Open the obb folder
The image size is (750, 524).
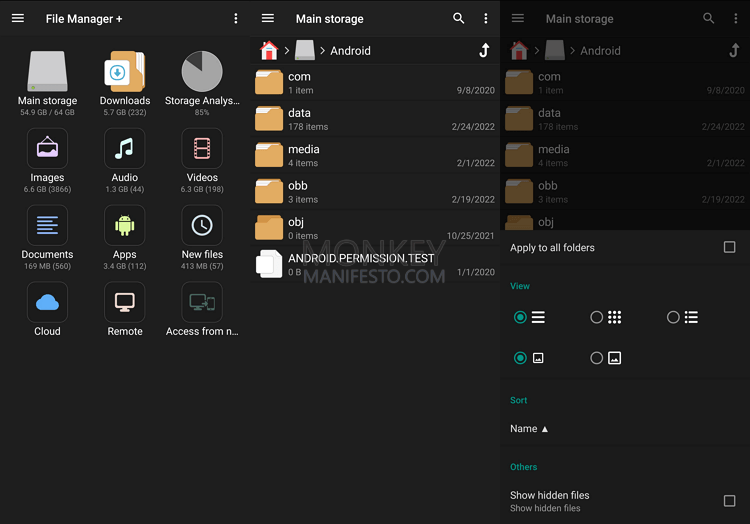click(375, 192)
